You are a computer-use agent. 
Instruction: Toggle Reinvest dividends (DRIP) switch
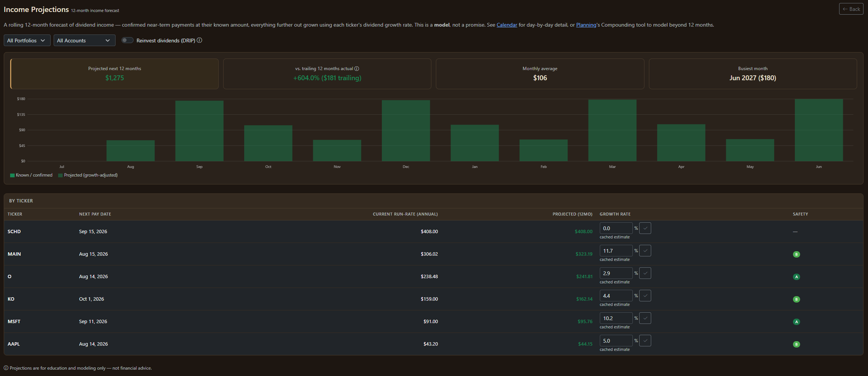click(128, 40)
